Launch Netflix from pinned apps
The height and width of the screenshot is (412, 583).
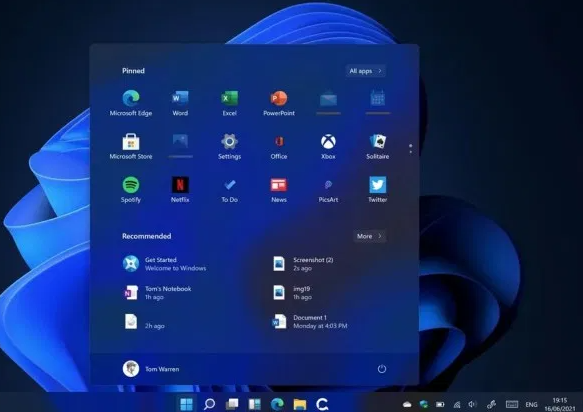click(x=180, y=190)
